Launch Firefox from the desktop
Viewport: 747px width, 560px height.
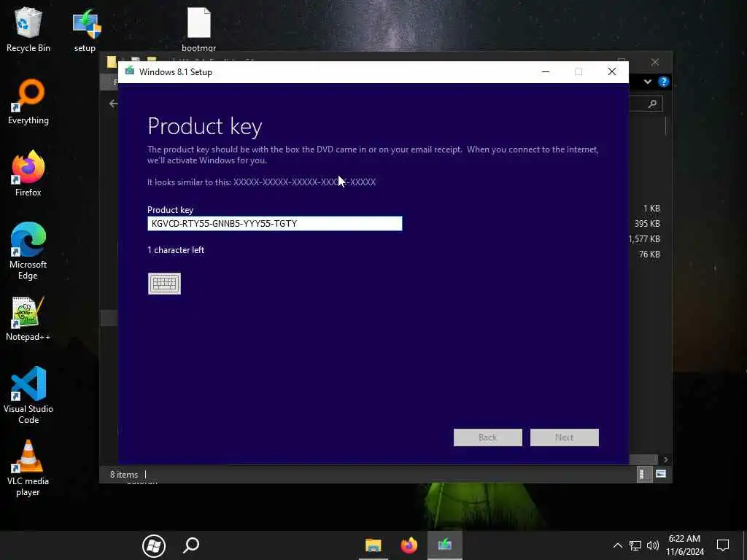[28, 174]
